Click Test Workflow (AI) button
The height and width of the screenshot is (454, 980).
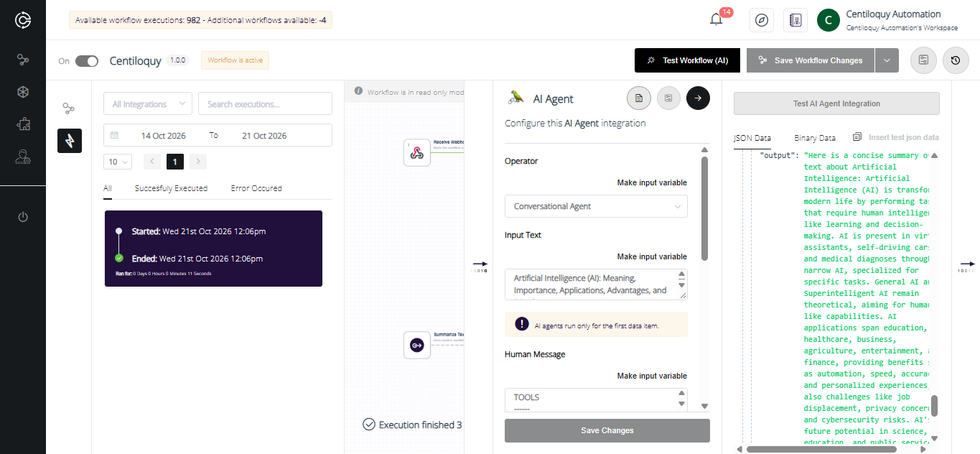pos(688,60)
